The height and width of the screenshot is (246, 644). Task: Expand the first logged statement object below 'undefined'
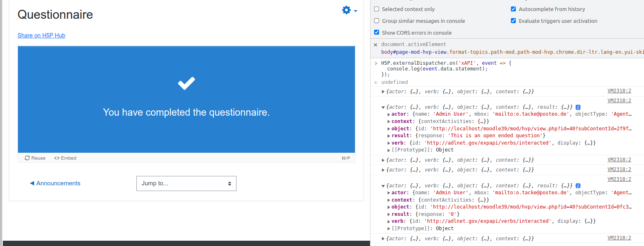pyautogui.click(x=383, y=92)
